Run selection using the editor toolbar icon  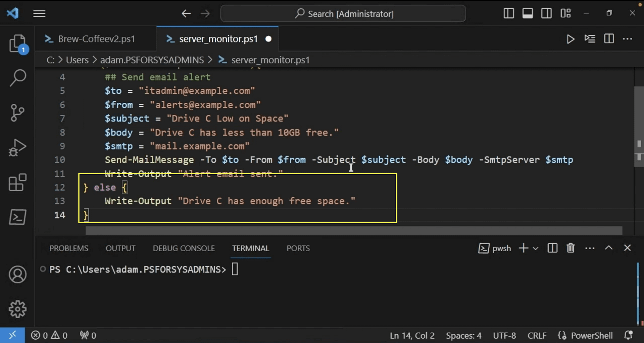click(590, 39)
